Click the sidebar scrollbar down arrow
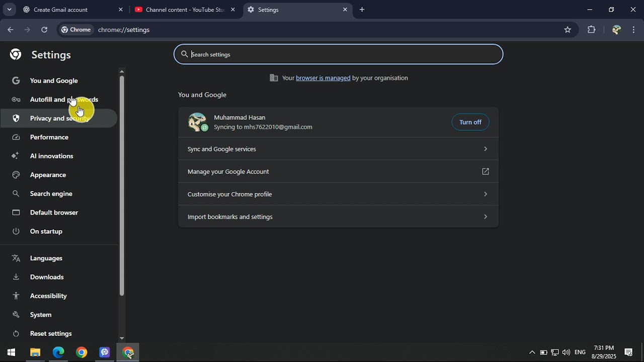Image resolution: width=644 pixels, height=362 pixels. click(122, 338)
